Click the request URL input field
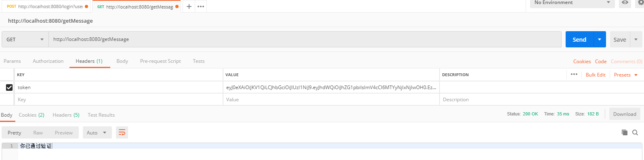The width and height of the screenshot is (644, 160). (x=305, y=39)
